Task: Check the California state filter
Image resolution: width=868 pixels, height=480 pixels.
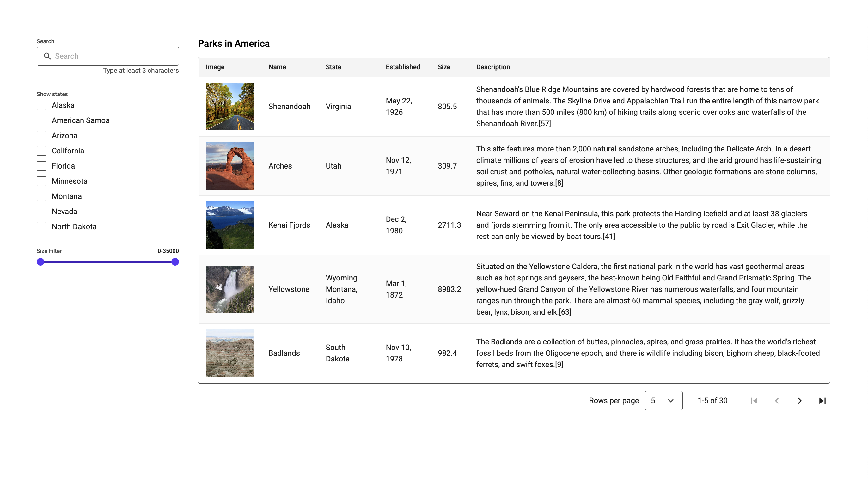Action: pyautogui.click(x=41, y=151)
